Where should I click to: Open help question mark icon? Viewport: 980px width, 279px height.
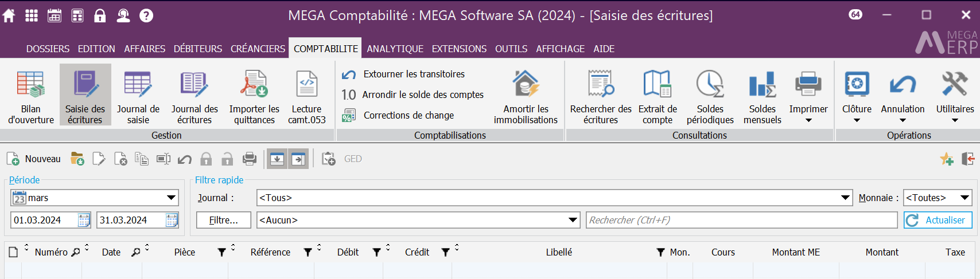(146, 15)
